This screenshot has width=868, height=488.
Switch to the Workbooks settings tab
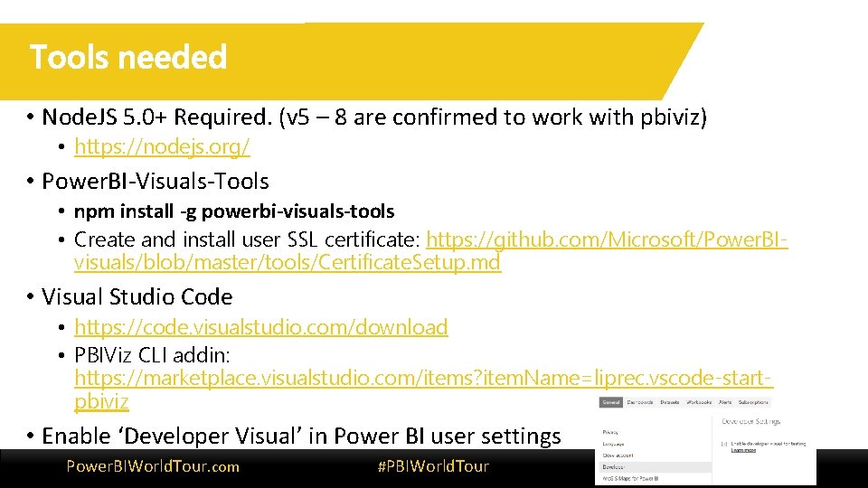tap(699, 402)
